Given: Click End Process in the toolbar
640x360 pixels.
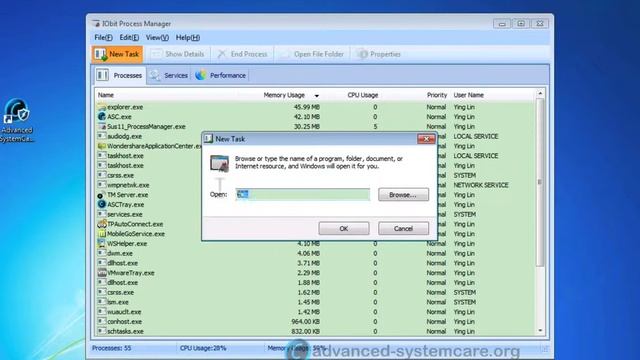Looking at the screenshot, I should 242,54.
